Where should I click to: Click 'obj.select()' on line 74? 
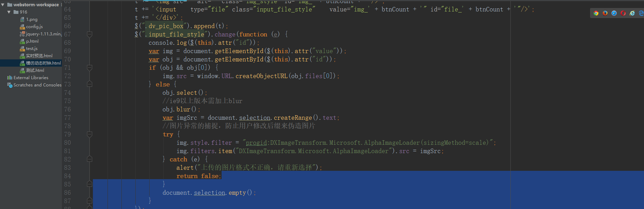point(183,93)
